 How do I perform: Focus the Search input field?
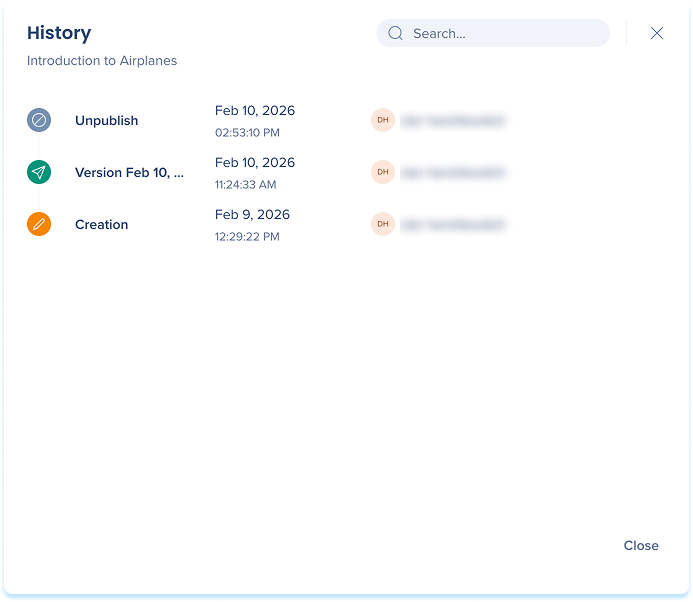click(505, 33)
